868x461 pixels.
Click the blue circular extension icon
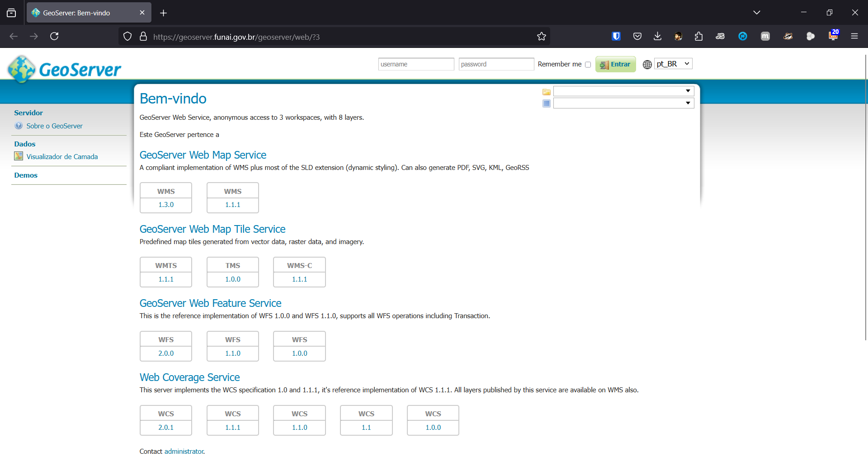743,36
